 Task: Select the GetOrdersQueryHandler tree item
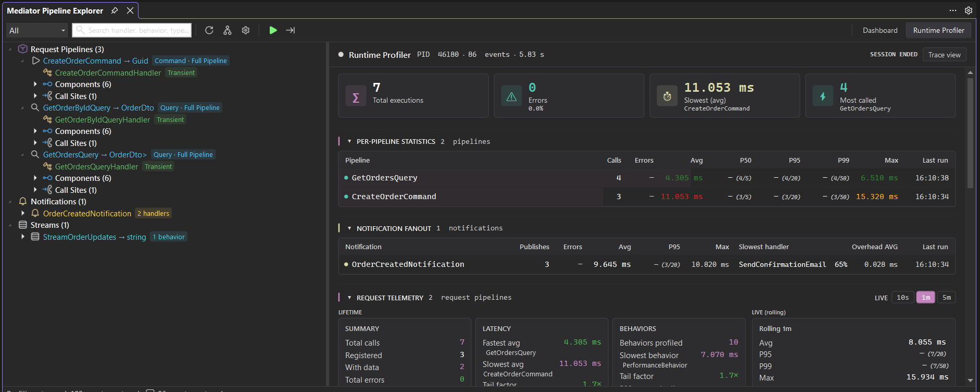pyautogui.click(x=96, y=167)
